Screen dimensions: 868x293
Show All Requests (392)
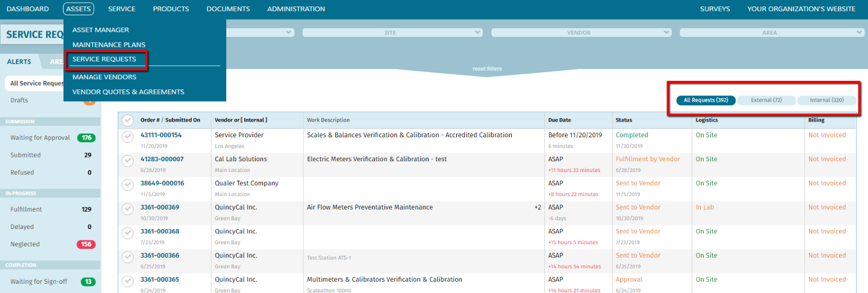706,100
